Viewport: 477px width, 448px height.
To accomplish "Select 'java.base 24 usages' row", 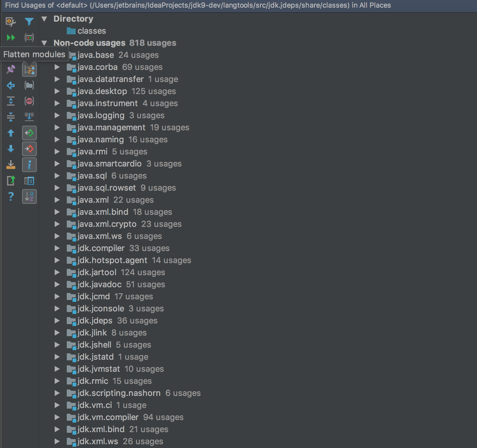I will 114,55.
